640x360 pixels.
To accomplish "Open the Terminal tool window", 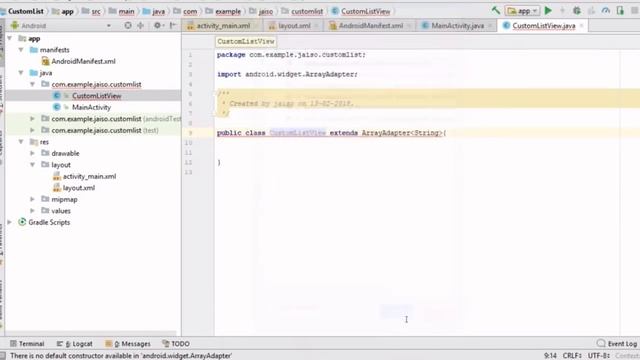I will point(27,344).
